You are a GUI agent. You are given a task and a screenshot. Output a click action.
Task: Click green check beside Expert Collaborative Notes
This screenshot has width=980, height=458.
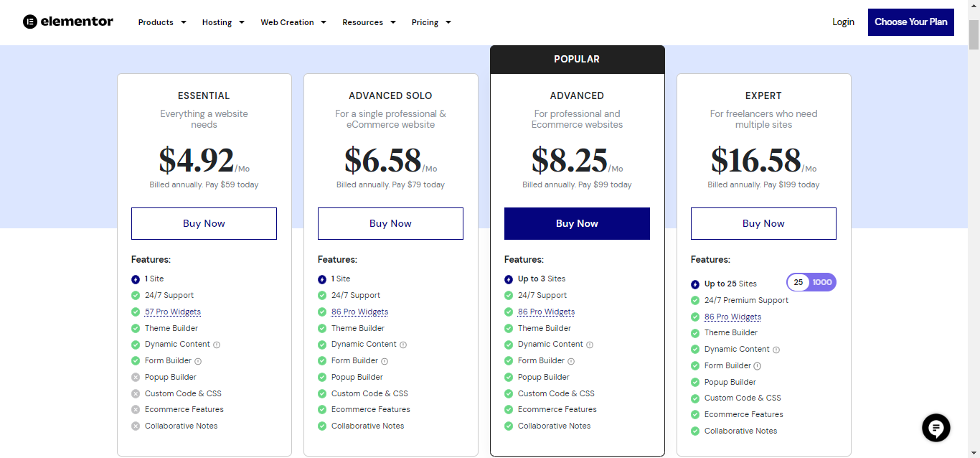click(695, 431)
